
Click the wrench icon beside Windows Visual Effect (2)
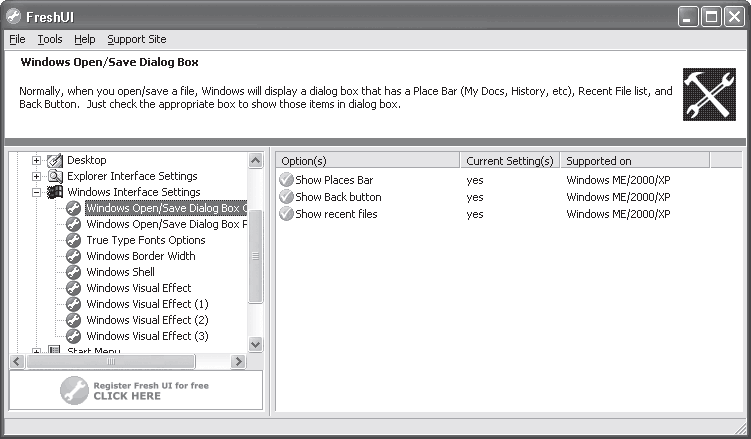point(73,320)
